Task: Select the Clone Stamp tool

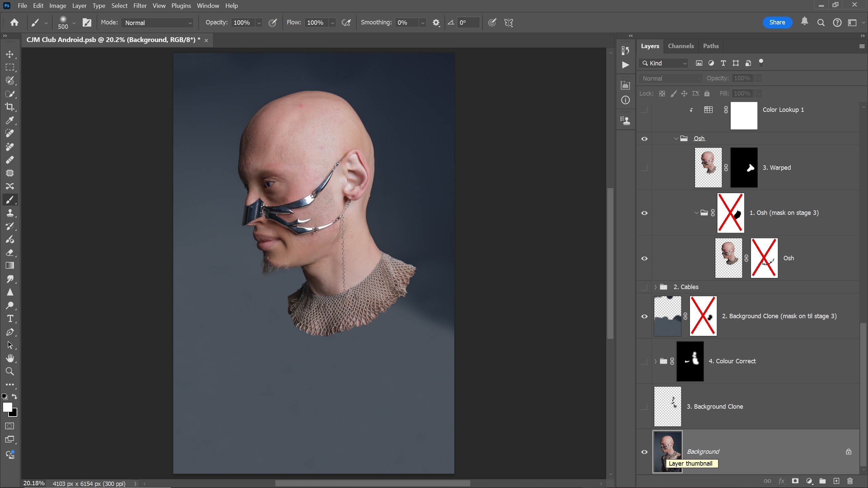Action: tap(9, 213)
